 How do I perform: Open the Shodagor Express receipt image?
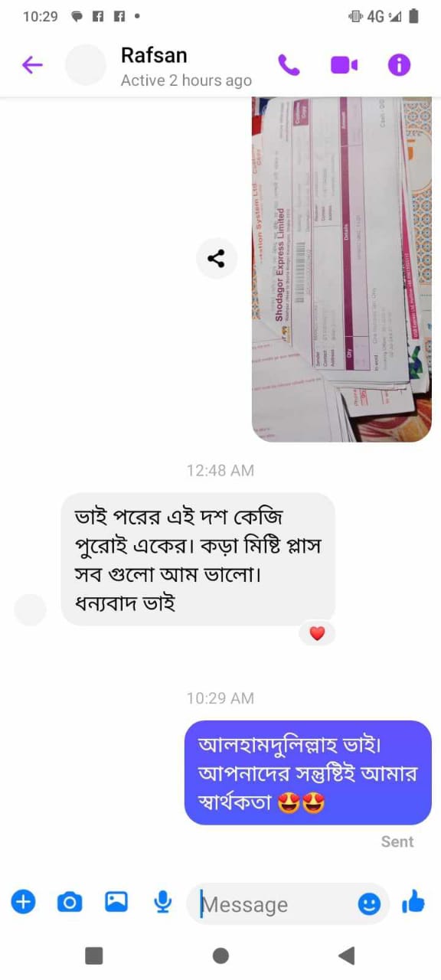pyautogui.click(x=341, y=269)
